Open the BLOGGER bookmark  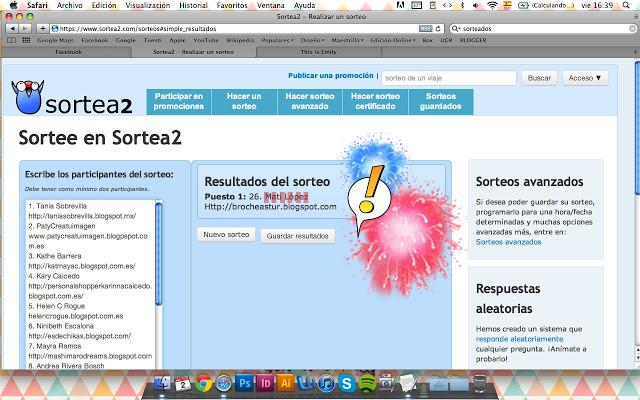click(473, 40)
